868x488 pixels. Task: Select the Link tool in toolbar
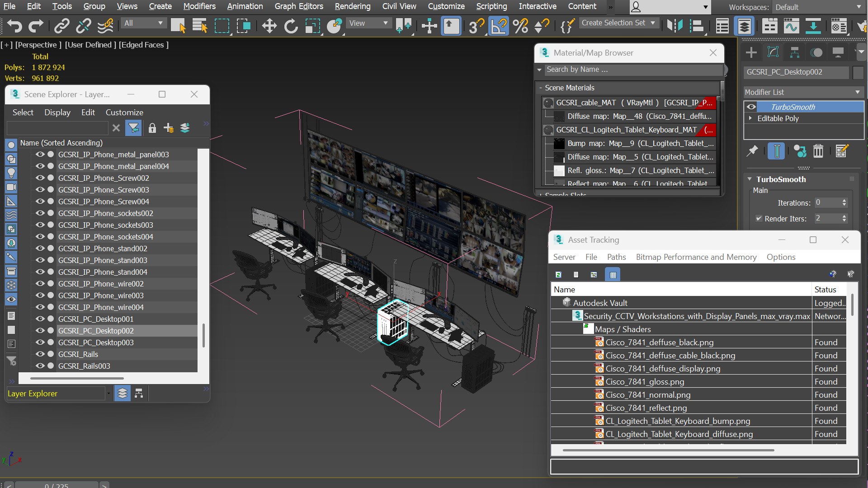tap(61, 26)
